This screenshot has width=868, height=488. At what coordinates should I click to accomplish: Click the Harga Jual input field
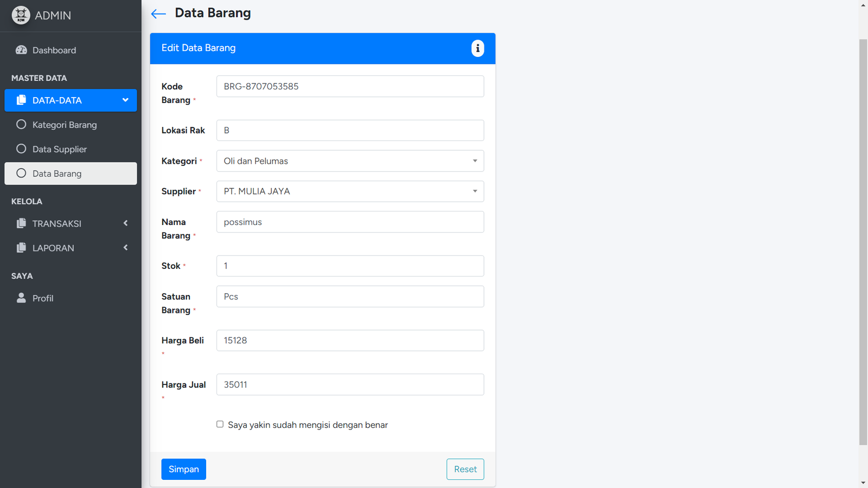[x=350, y=384]
